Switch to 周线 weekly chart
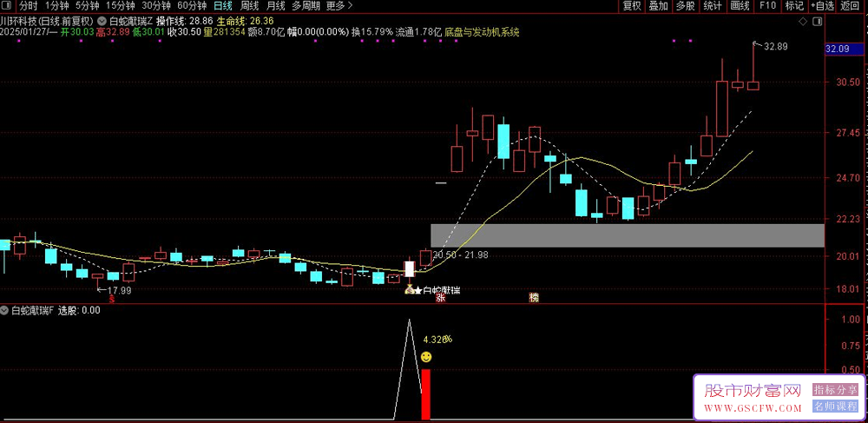Viewport: 868px width, 423px height. pos(249,6)
